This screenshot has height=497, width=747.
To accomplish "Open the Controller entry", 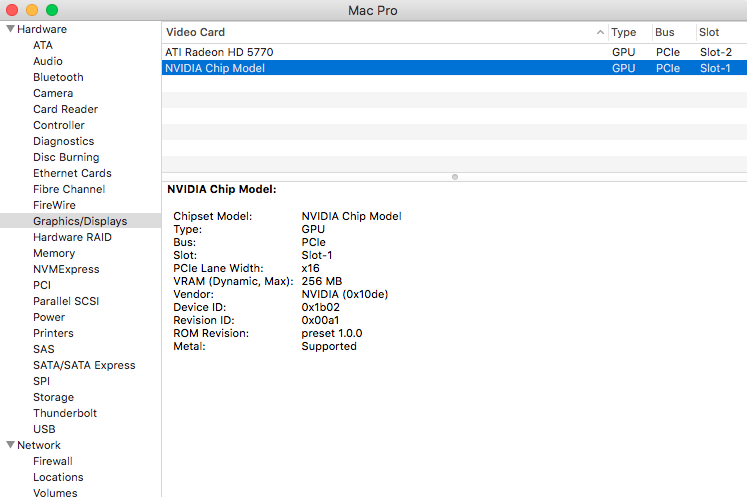I will pos(59,125).
